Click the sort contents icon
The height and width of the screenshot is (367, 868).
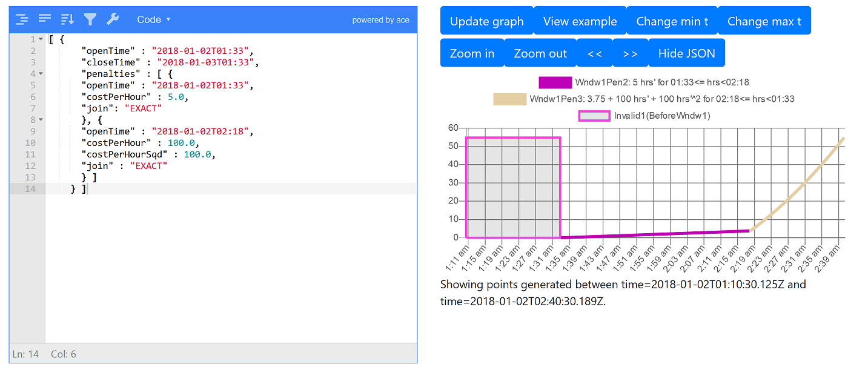pos(67,19)
